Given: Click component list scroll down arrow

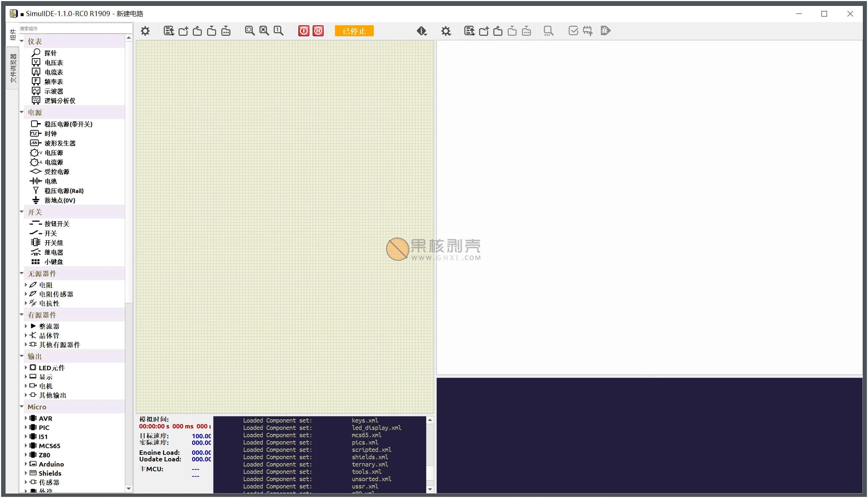Looking at the screenshot, I should [128, 488].
